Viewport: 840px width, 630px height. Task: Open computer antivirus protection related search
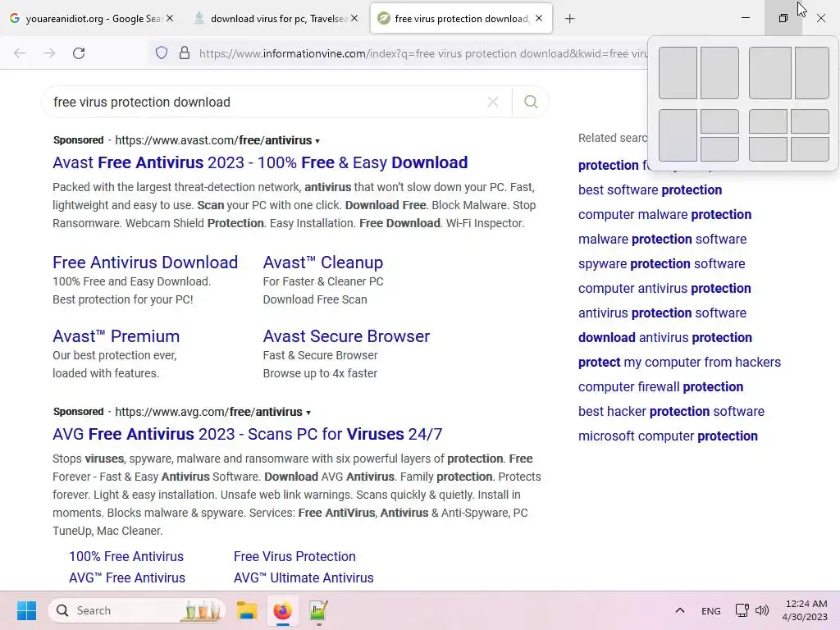pos(664,289)
